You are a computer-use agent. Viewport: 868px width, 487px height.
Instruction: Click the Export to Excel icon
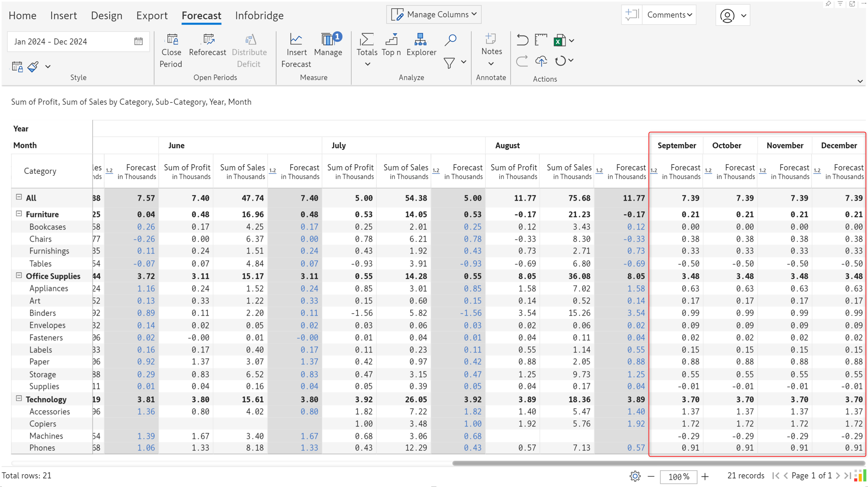point(559,40)
